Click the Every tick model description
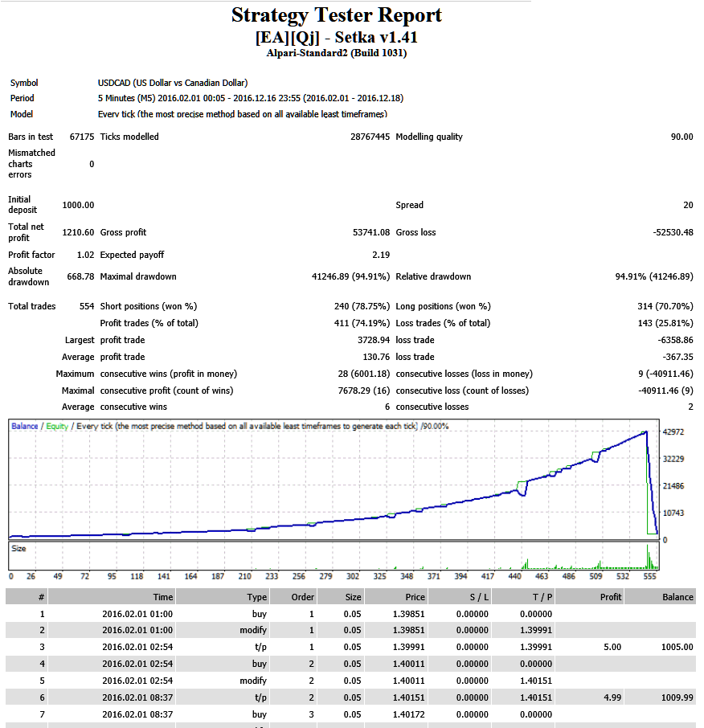The width and height of the screenshot is (704, 728). click(243, 114)
